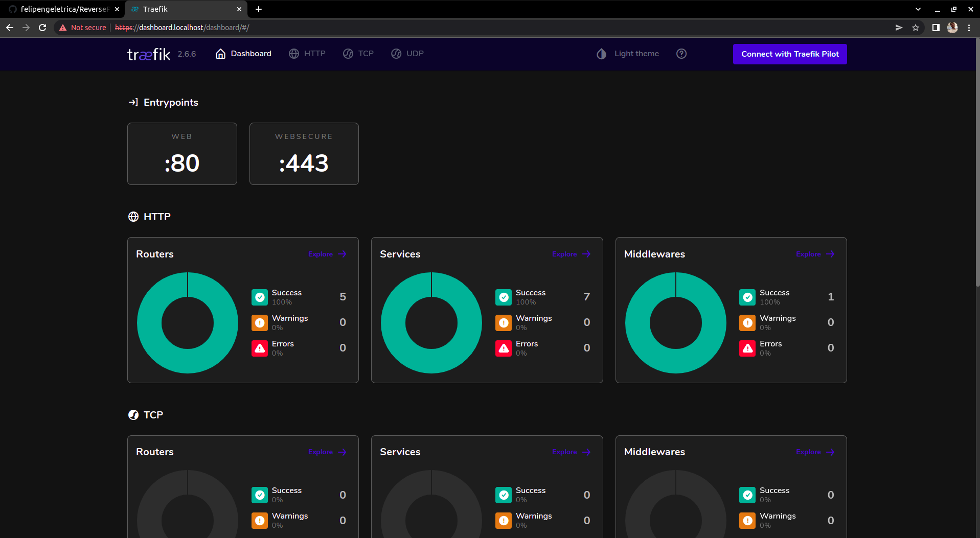980x538 pixels.
Task: Click HTTP Routers Errors red icon
Action: [260, 348]
